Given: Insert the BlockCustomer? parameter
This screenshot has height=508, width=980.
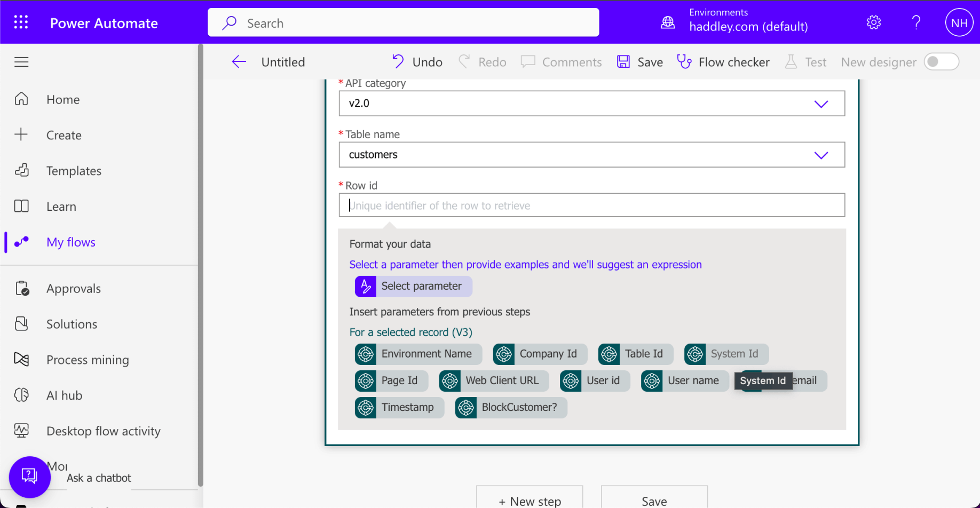Looking at the screenshot, I should pyautogui.click(x=511, y=407).
